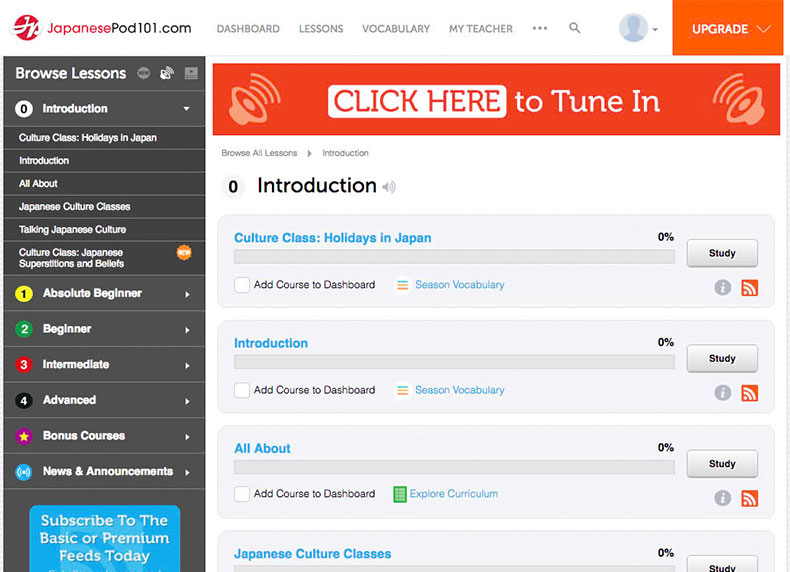Viewport: 790px width, 572px height.
Task: Click Study for Culture Class: Holidays in Japan
Action: click(722, 253)
